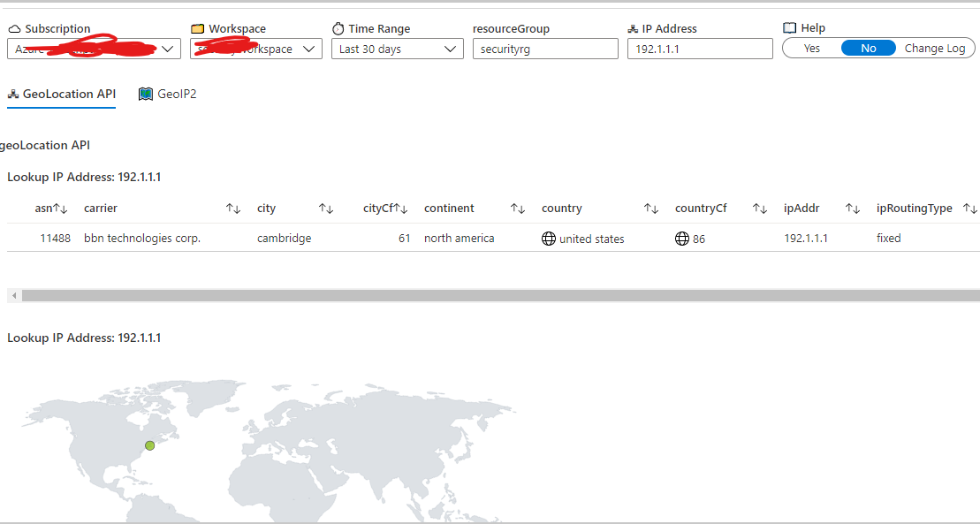
Task: Click the GeoIP2 map icon
Action: (x=146, y=94)
